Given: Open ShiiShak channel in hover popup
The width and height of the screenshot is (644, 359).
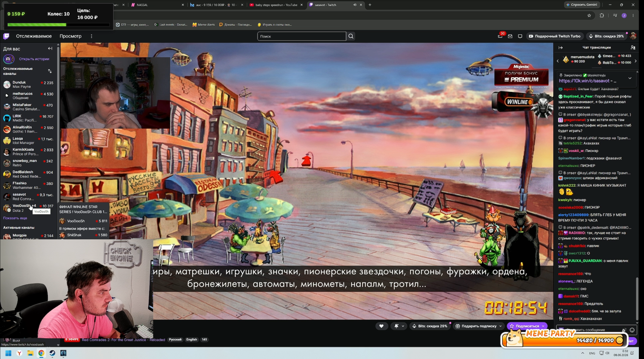Looking at the screenshot, I should tap(84, 235).
